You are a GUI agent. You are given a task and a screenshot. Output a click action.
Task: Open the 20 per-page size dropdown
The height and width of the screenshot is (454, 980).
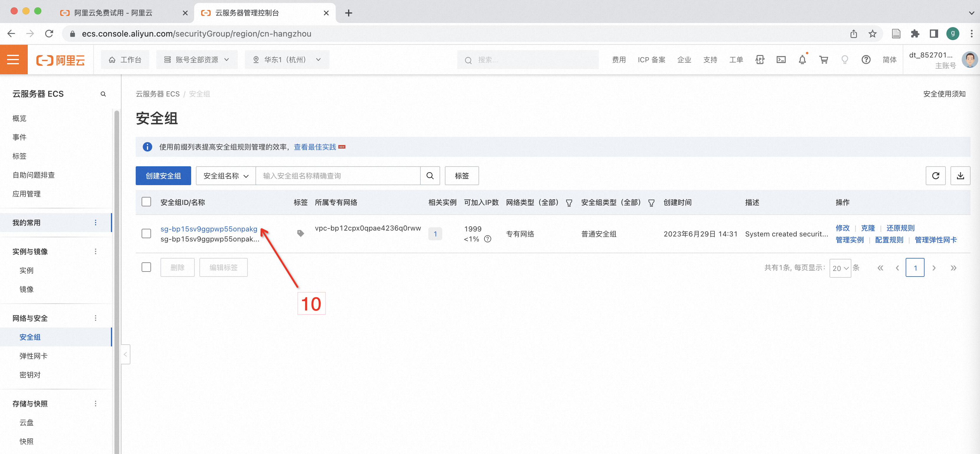[x=840, y=268]
